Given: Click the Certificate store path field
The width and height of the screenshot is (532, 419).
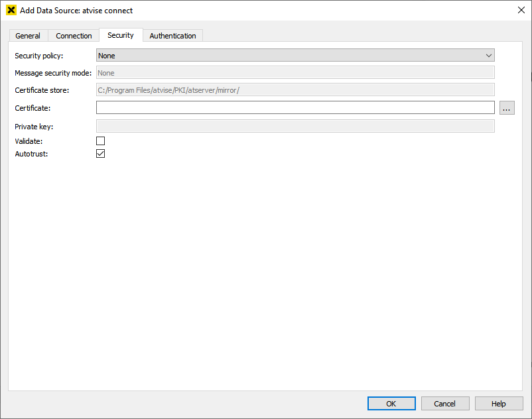Looking at the screenshot, I should point(295,90).
